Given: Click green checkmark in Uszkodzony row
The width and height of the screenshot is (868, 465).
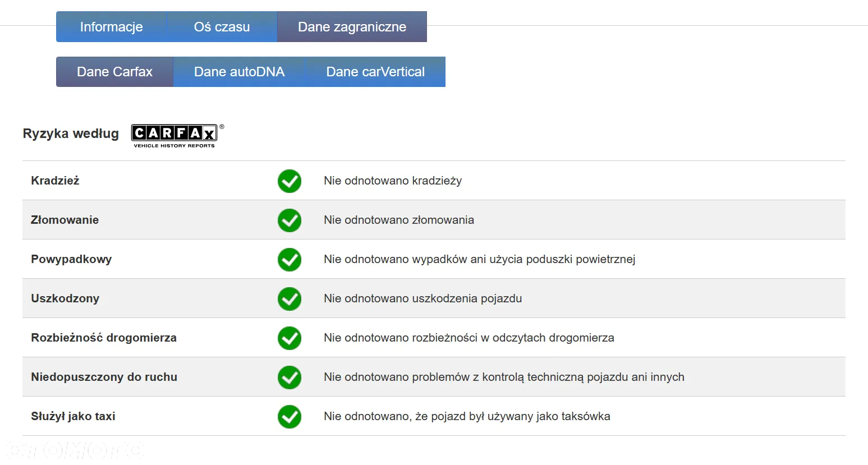Looking at the screenshot, I should (x=290, y=299).
